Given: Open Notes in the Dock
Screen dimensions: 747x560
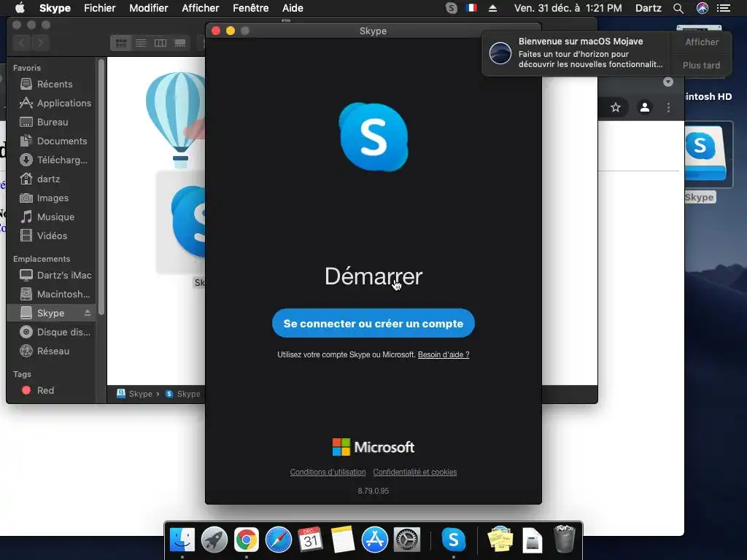Looking at the screenshot, I should 343,540.
